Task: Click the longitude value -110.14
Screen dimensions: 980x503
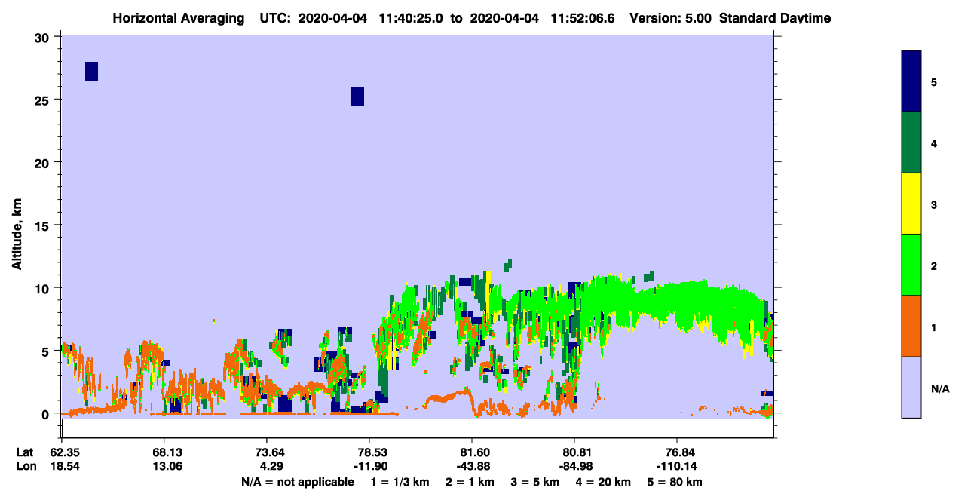Action: [677, 466]
